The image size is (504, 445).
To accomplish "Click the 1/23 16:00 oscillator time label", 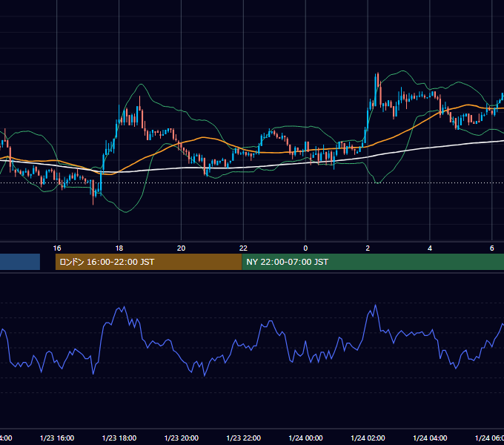I will click(57, 438).
